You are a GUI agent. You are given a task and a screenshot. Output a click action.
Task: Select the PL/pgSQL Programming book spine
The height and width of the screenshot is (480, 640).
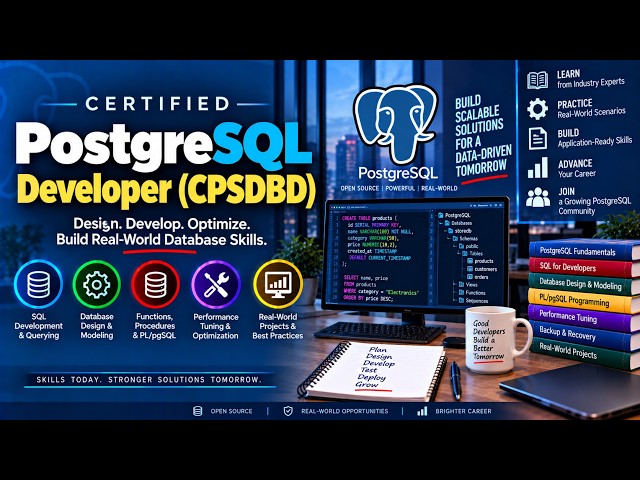click(585, 300)
